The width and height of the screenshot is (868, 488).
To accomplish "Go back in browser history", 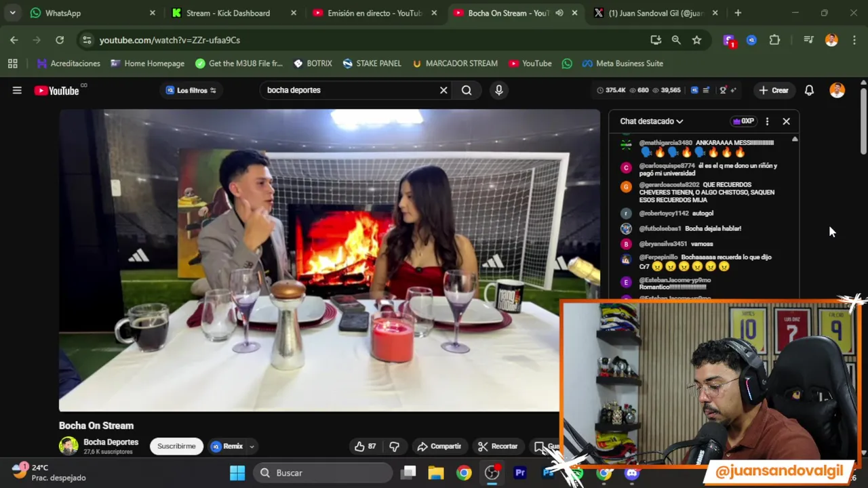I will click(x=14, y=40).
